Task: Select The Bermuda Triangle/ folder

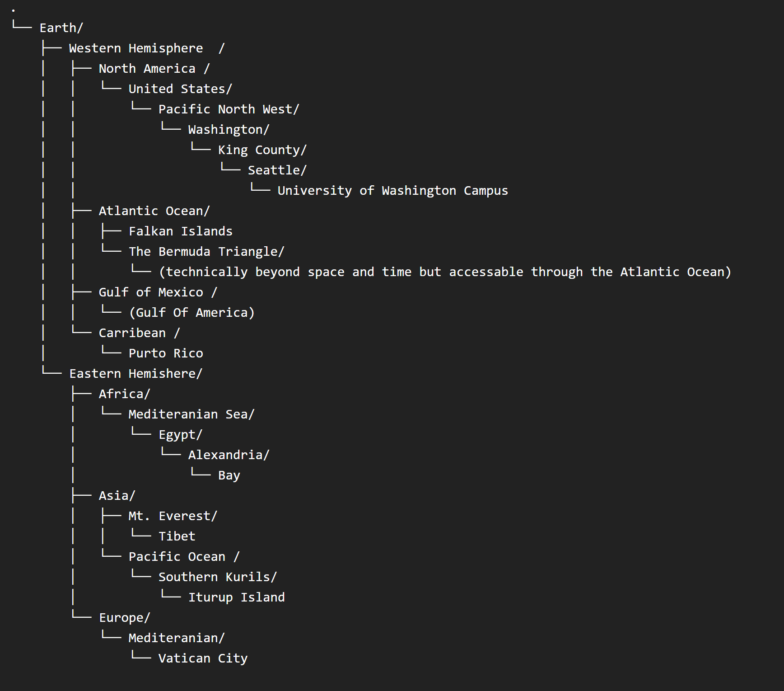Action: [206, 252]
